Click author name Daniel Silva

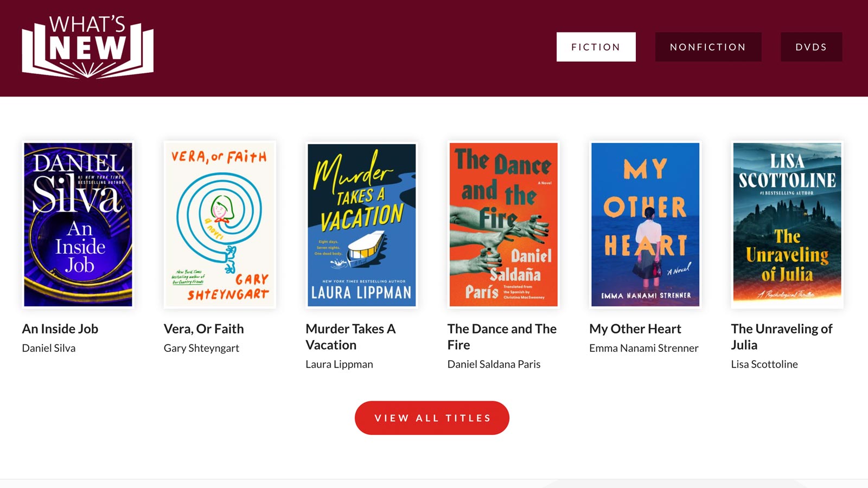(x=49, y=348)
